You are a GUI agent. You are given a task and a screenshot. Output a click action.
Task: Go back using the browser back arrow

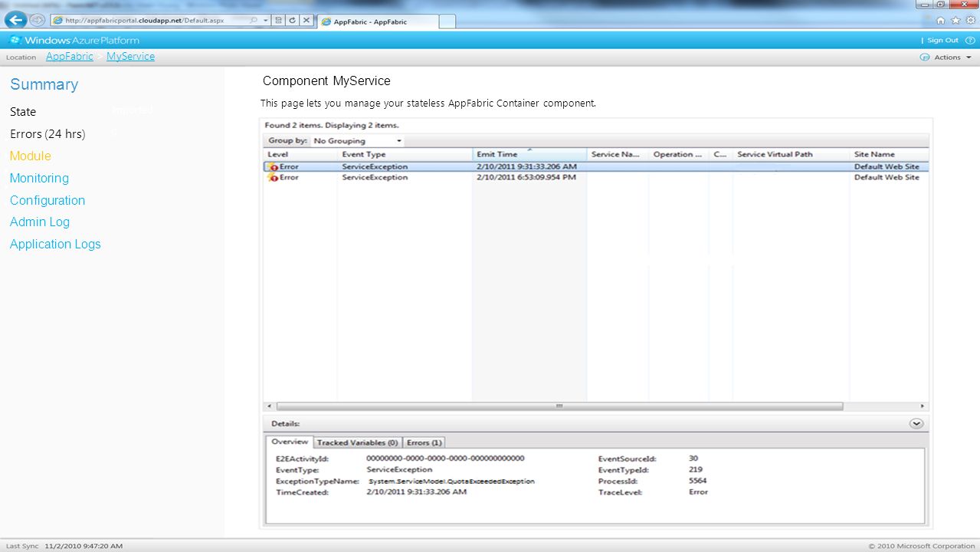pos(15,20)
